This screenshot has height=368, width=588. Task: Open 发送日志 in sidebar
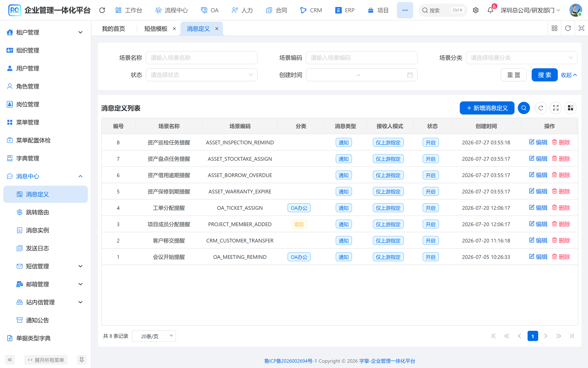click(46, 248)
